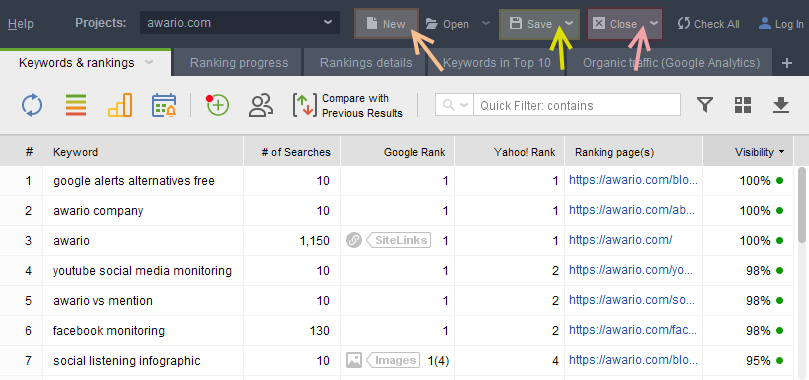Click Compare with Previous Results
Image resolution: width=809 pixels, height=380 pixels.
coord(348,106)
